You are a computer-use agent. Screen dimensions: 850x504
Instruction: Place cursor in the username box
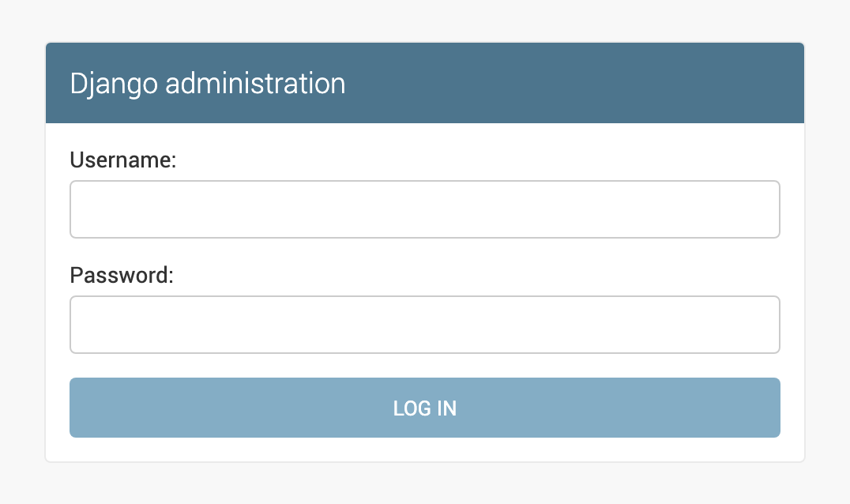425,209
